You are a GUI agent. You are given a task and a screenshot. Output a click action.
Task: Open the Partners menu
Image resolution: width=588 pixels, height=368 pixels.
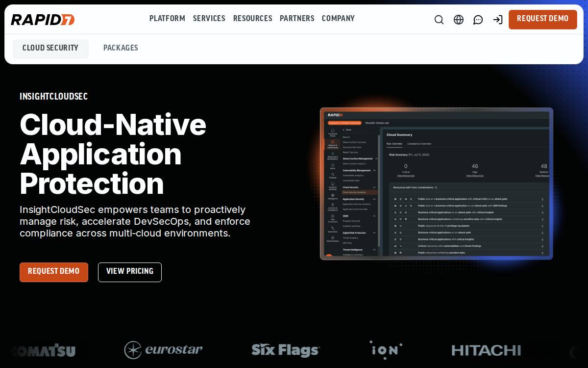(297, 19)
